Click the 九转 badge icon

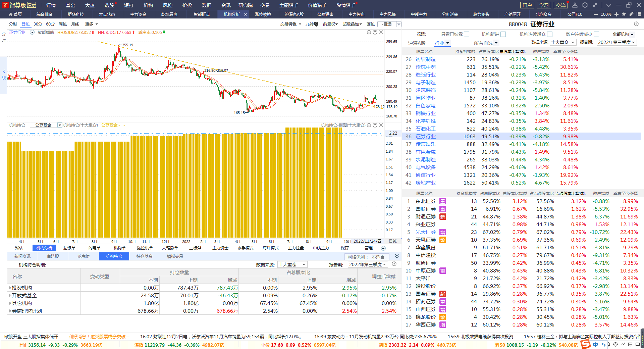click(316, 24)
